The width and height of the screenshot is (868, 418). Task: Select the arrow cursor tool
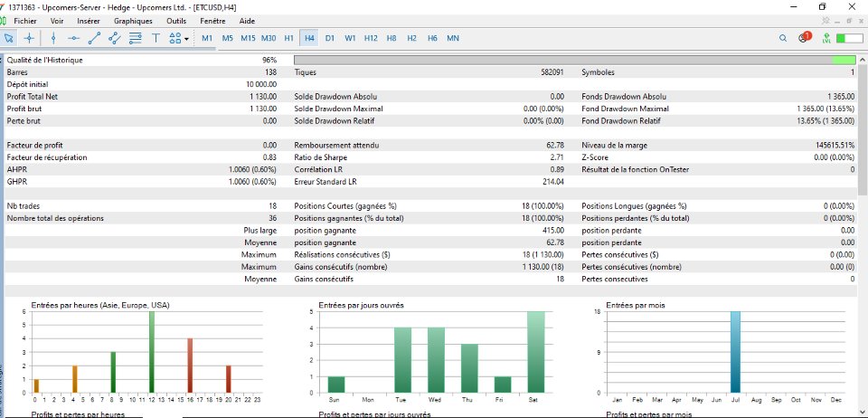coord(9,38)
